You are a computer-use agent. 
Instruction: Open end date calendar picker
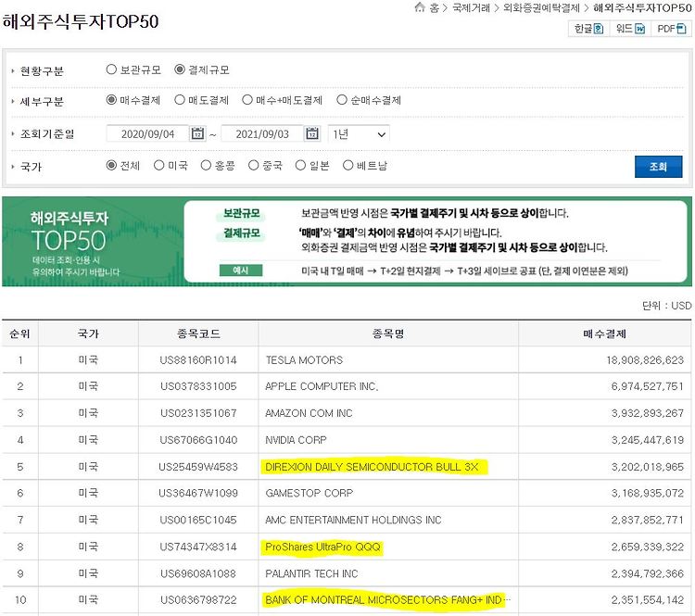(312, 133)
